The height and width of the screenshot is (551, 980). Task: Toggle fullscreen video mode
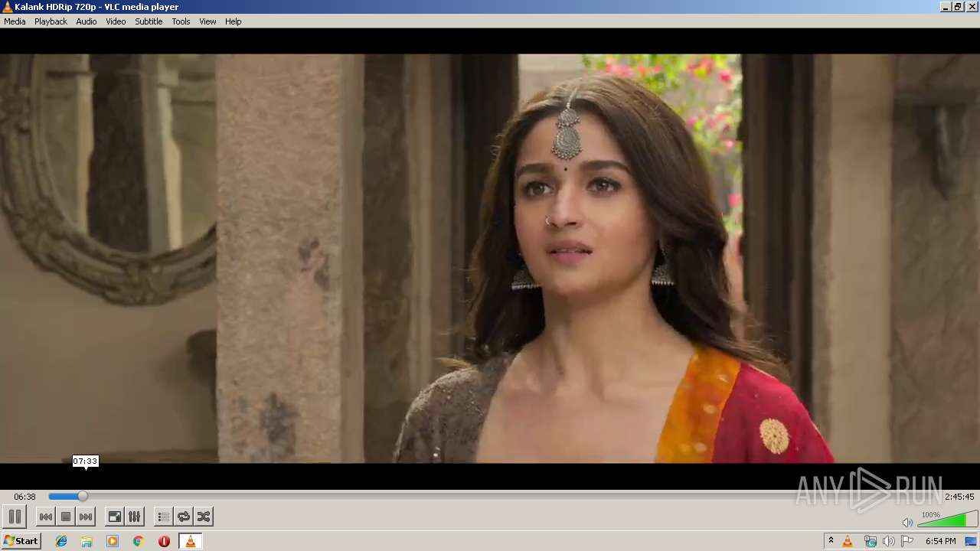(x=114, y=517)
